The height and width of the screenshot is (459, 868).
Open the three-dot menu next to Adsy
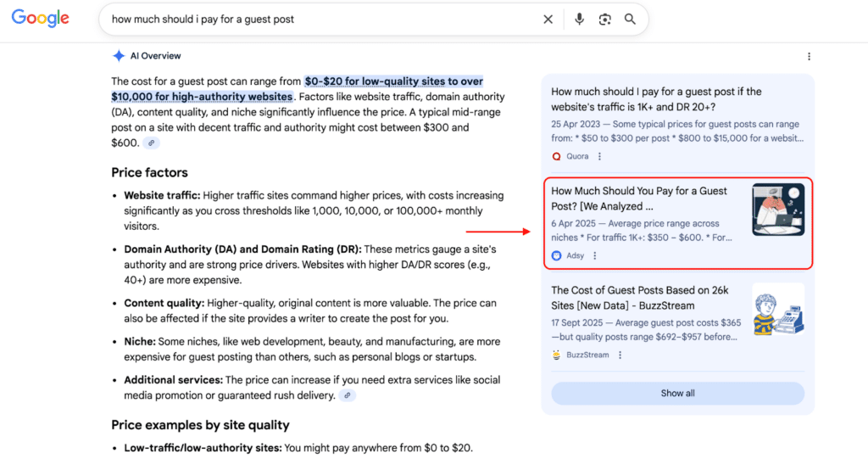pyautogui.click(x=594, y=255)
